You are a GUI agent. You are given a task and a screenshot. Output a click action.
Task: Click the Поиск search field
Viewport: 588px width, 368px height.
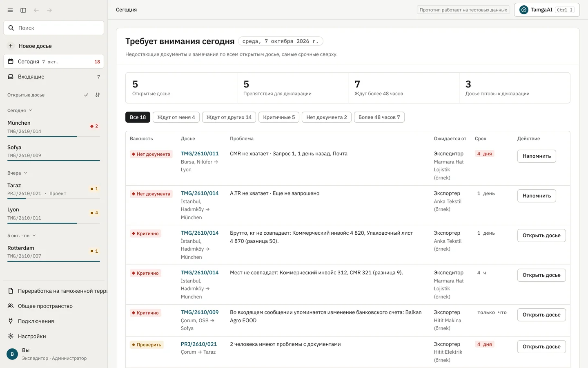(x=53, y=28)
